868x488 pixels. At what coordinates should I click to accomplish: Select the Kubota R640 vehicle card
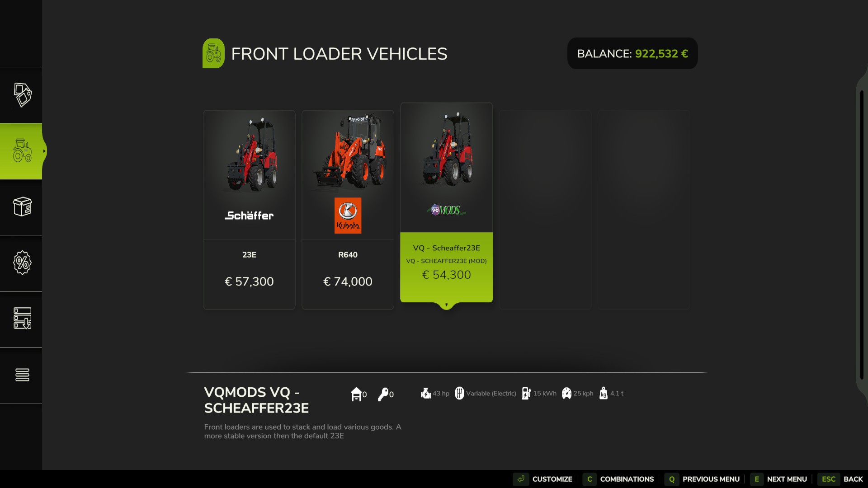[x=348, y=210]
